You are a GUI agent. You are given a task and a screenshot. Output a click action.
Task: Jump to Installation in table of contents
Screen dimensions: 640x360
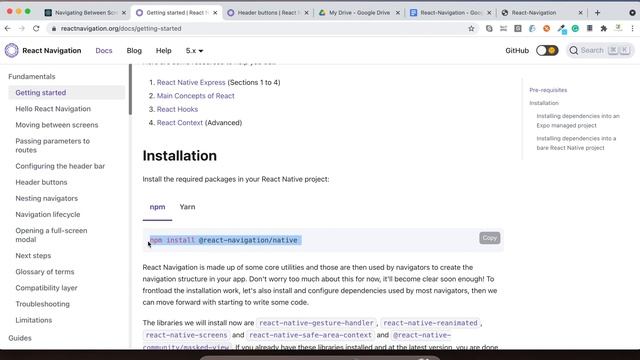544,103
